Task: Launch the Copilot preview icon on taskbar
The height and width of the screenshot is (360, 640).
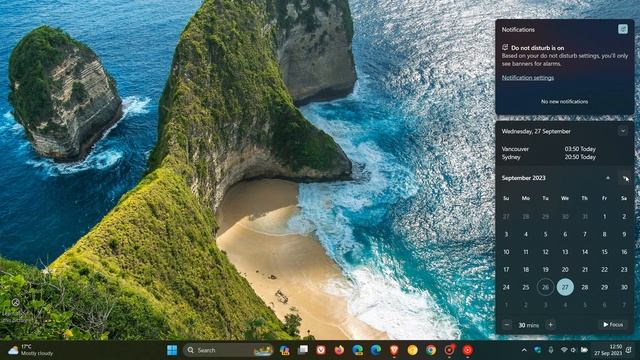Action: click(x=284, y=350)
